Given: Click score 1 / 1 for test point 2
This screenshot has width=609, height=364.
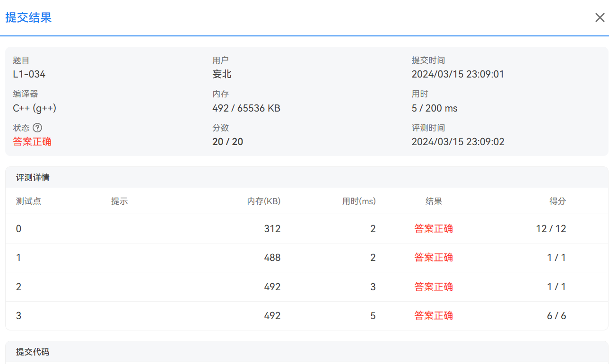Looking at the screenshot, I should pos(556,287).
